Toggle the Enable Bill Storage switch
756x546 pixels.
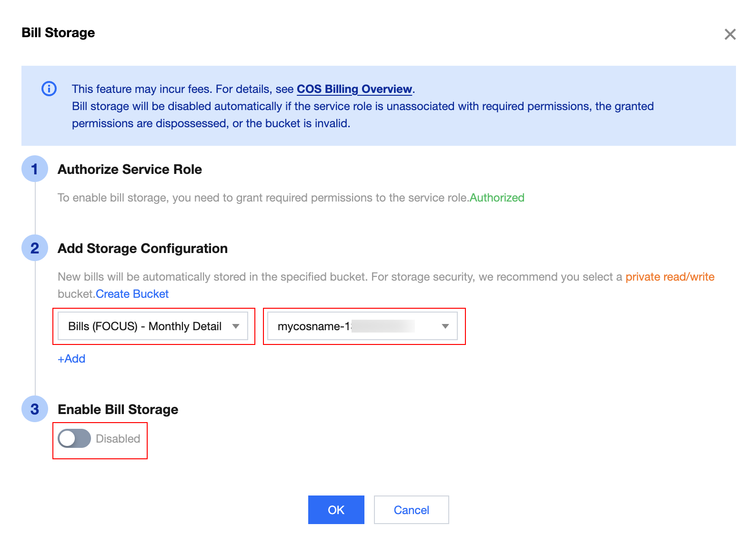tap(74, 438)
